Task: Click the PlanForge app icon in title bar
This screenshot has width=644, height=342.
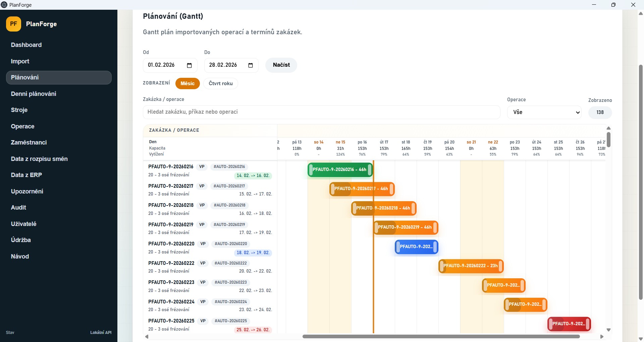Action: [4, 5]
